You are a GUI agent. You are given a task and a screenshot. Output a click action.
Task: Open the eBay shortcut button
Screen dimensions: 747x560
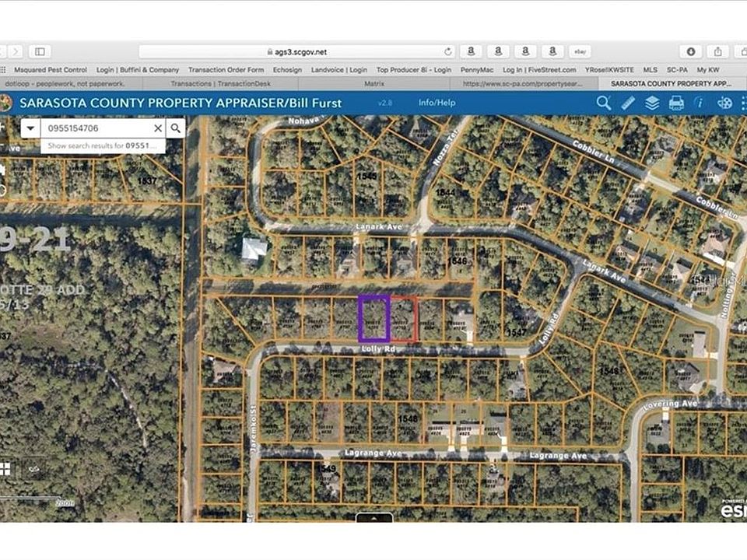tap(580, 51)
